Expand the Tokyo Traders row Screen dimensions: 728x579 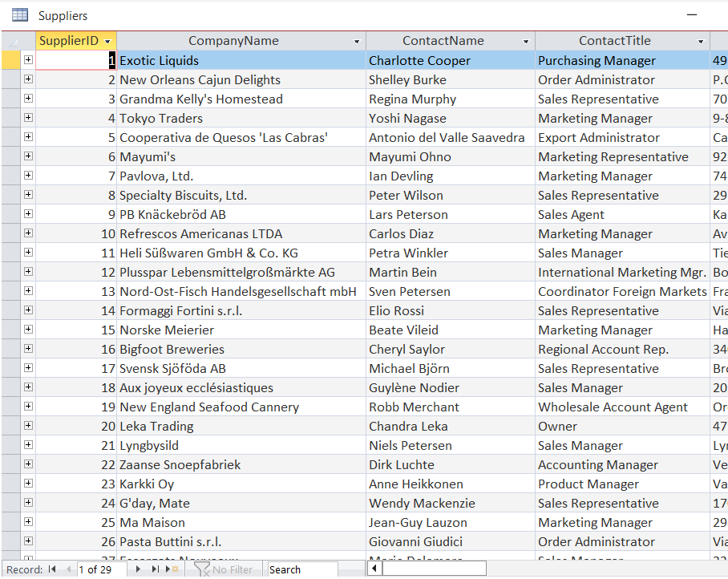tap(28, 117)
